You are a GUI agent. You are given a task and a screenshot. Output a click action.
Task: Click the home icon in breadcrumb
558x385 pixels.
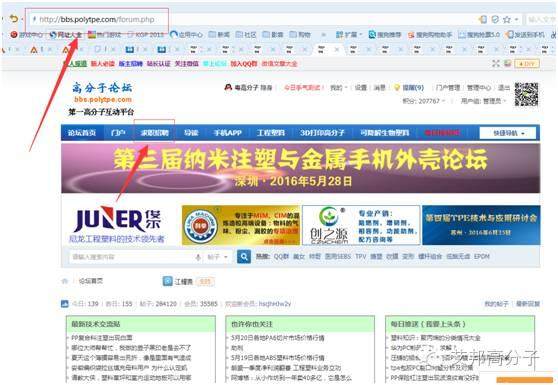[x=65, y=281]
